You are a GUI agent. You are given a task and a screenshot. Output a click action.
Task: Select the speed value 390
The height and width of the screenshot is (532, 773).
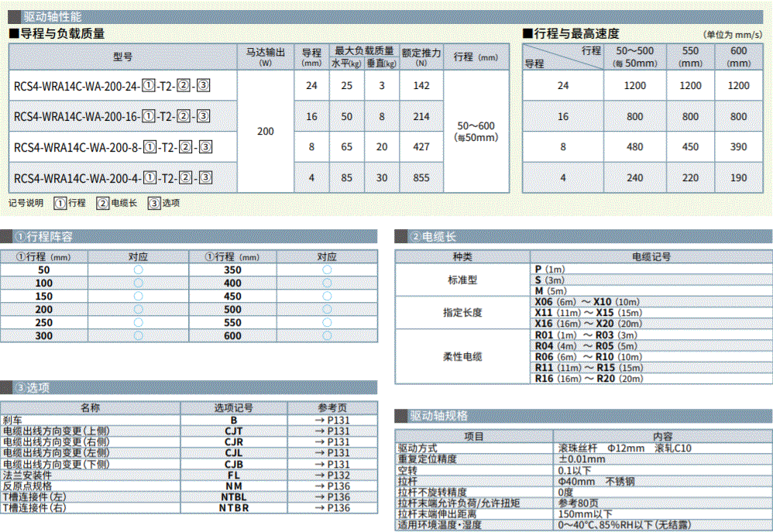coord(738,147)
